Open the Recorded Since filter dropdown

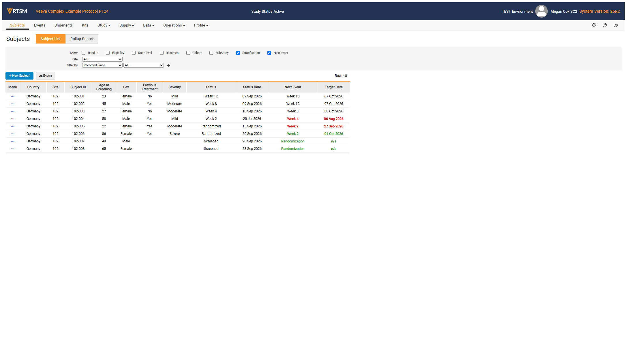point(102,65)
